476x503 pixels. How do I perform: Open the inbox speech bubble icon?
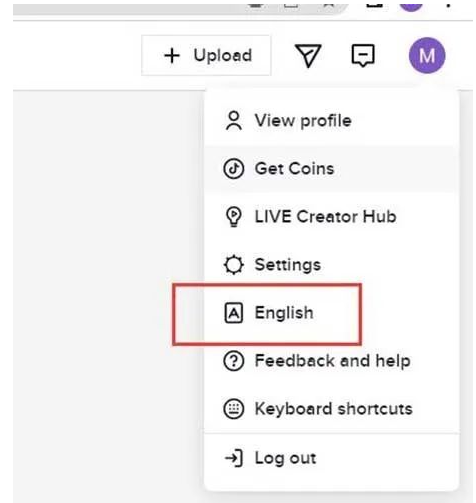(x=363, y=55)
